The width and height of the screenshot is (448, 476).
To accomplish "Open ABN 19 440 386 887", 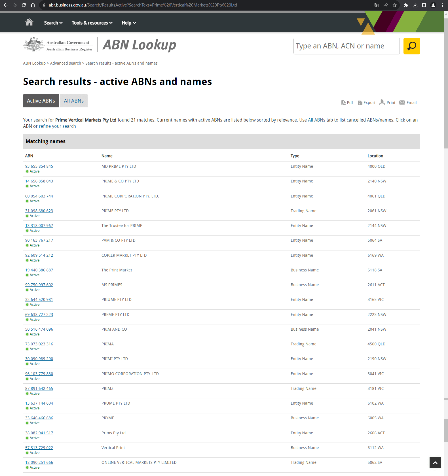I will click(x=39, y=270).
